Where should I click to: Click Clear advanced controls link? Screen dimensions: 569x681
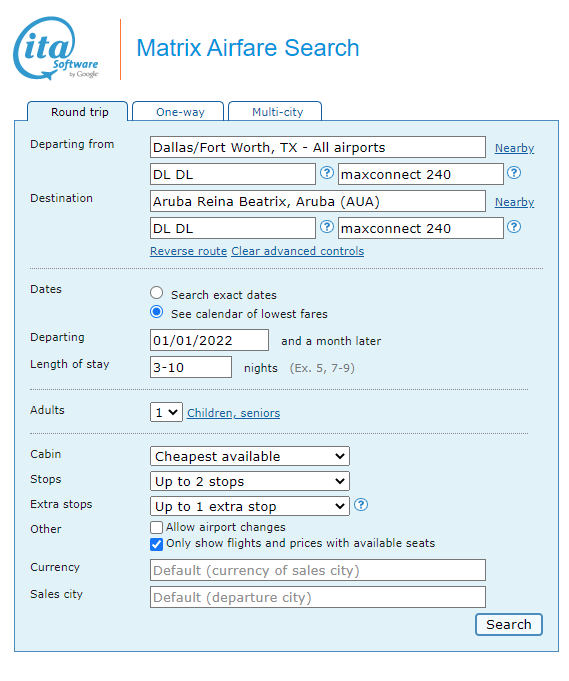click(298, 251)
